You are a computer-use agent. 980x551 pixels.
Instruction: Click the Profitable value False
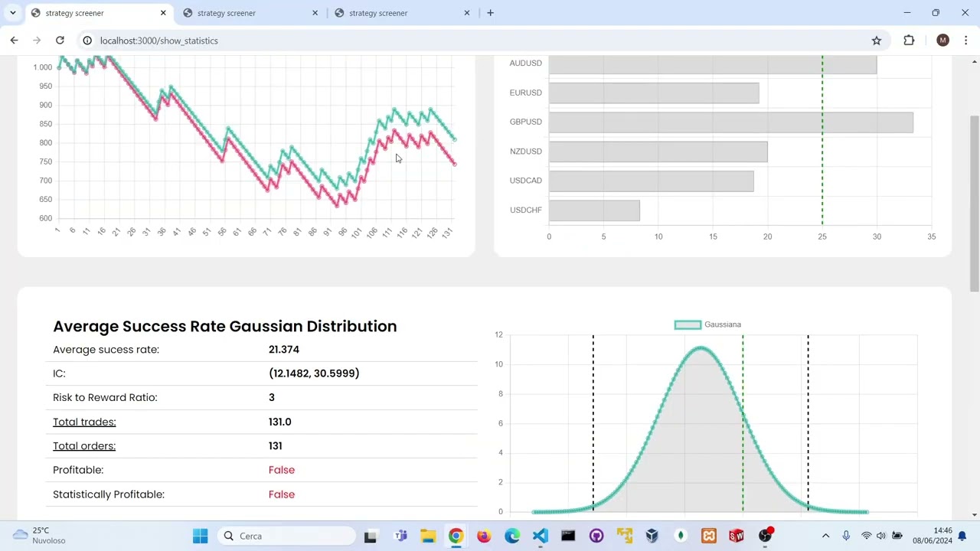click(282, 470)
